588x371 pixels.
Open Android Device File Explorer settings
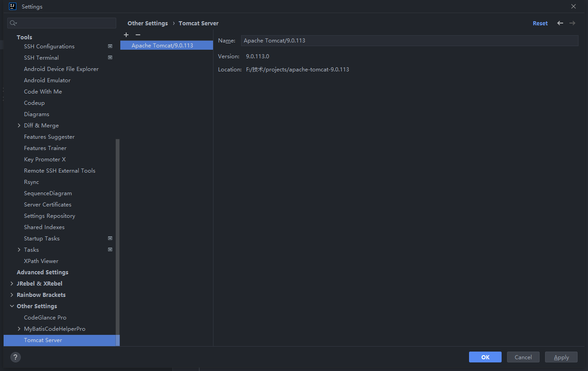coord(61,69)
